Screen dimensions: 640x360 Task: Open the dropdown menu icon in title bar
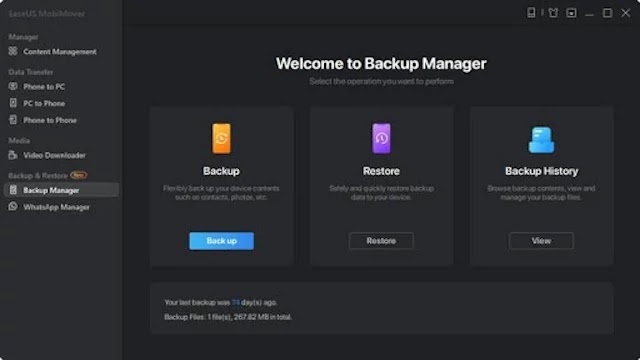point(571,13)
